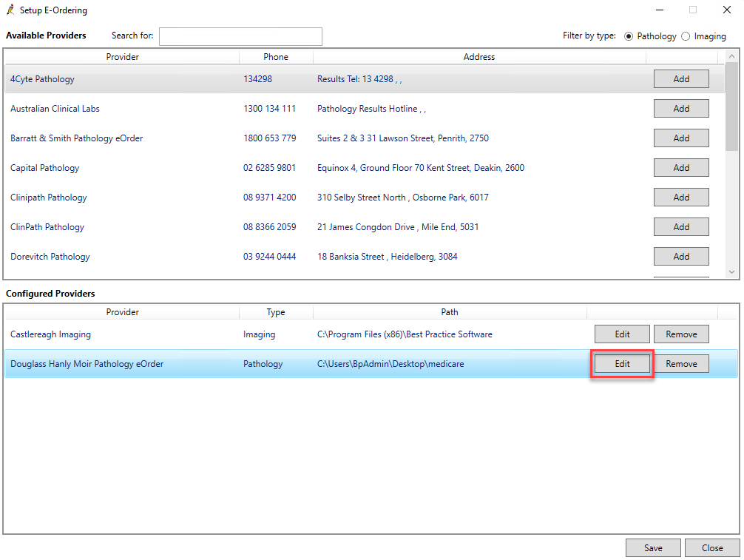Edit Castlereagh Imaging configuration
744x560 pixels.
(622, 334)
